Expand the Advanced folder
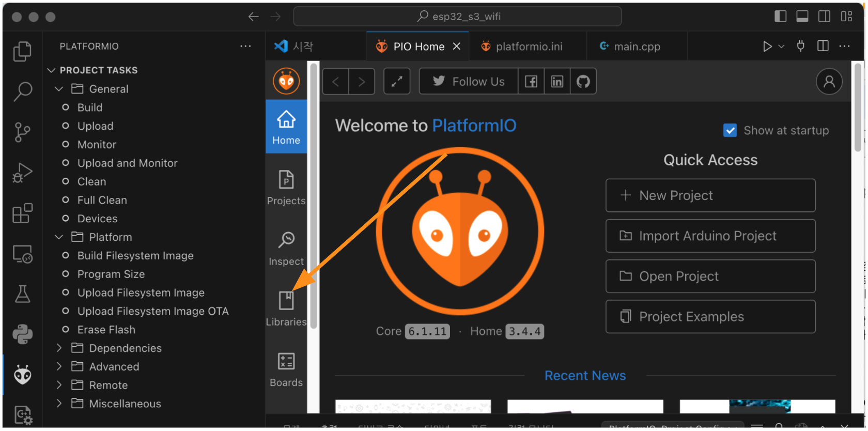Screen dimensions: 868x431 59,367
